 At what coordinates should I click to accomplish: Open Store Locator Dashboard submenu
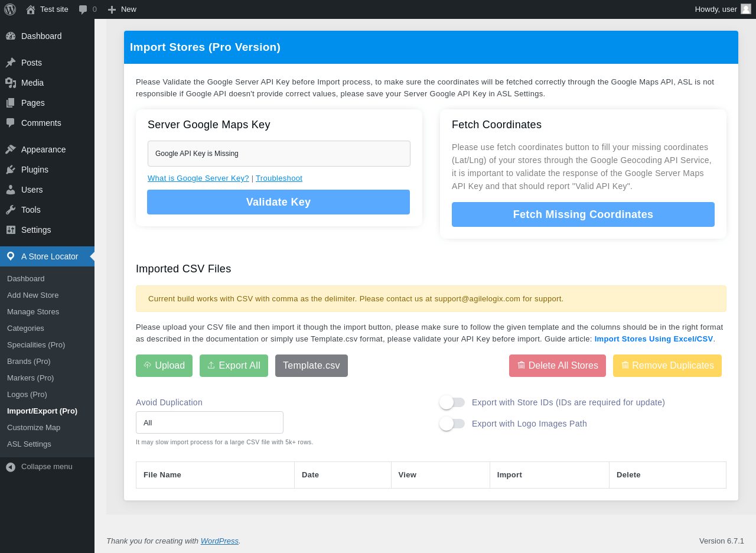[x=47, y=279]
